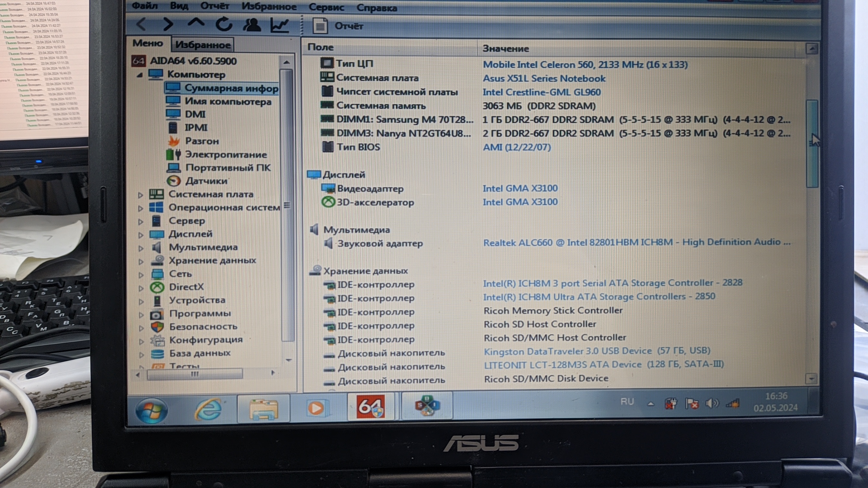The height and width of the screenshot is (488, 868).
Task: Expand the Сервер tree node
Action: [x=141, y=221]
